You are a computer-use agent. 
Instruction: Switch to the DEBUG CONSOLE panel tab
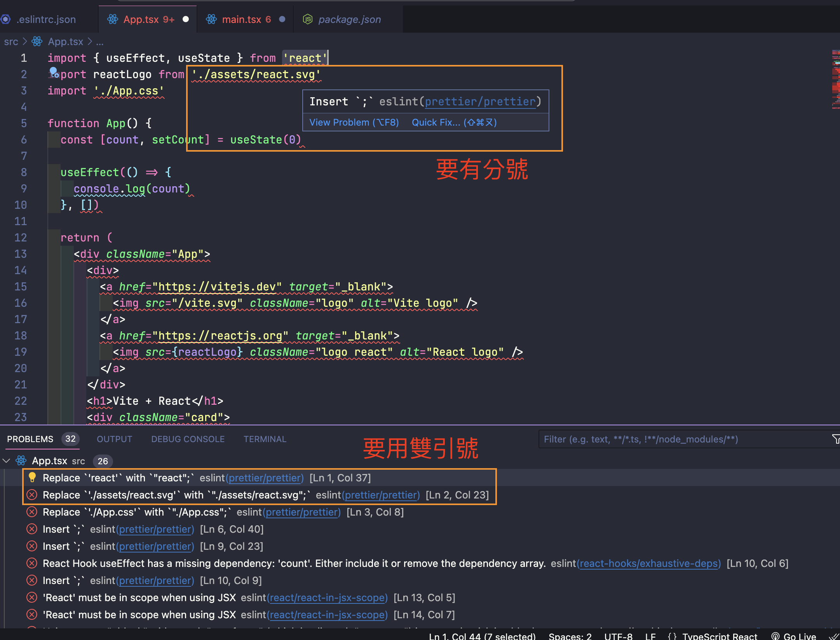point(188,439)
